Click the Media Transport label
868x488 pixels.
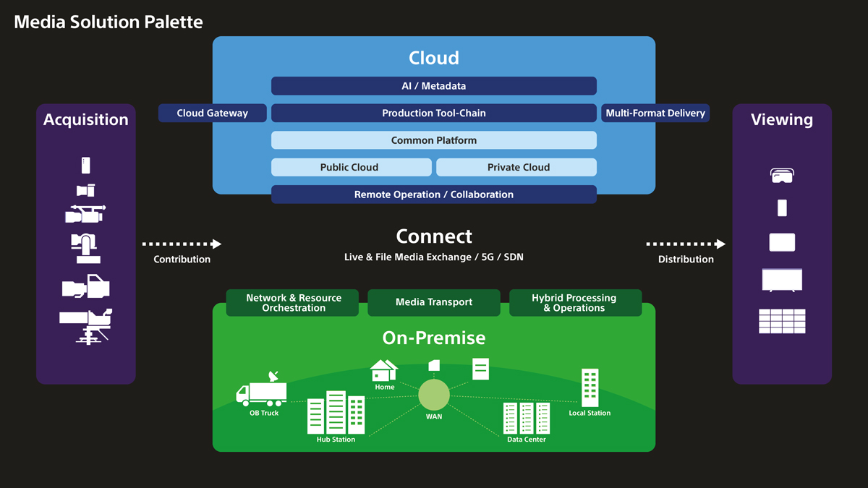pos(434,302)
